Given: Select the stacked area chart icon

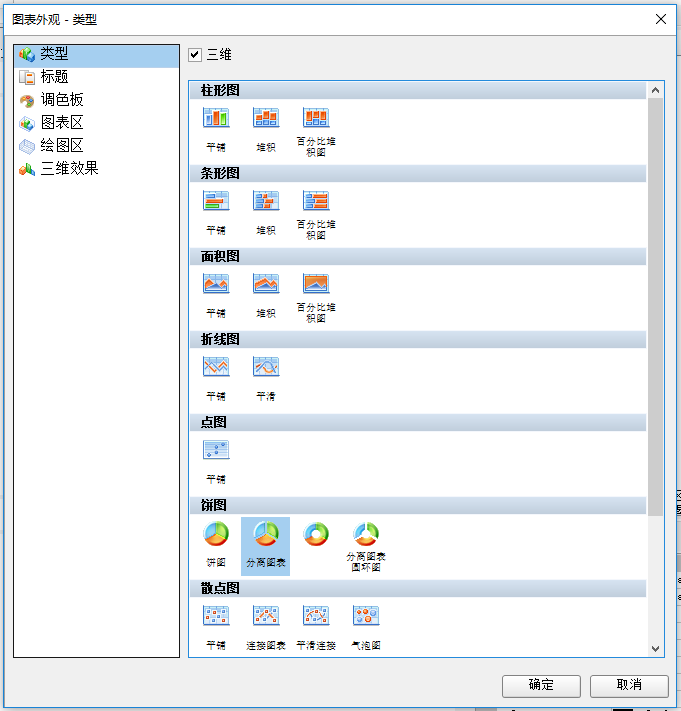Looking at the screenshot, I should pyautogui.click(x=266, y=284).
